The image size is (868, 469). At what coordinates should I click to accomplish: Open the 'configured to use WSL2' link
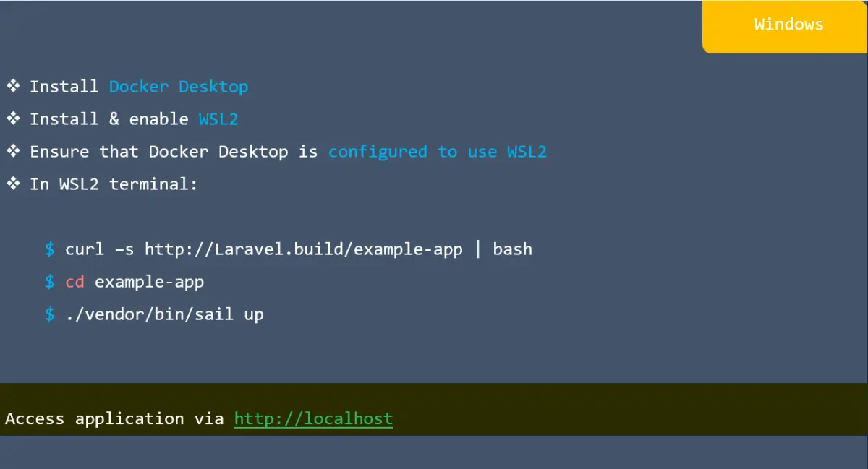coord(438,152)
